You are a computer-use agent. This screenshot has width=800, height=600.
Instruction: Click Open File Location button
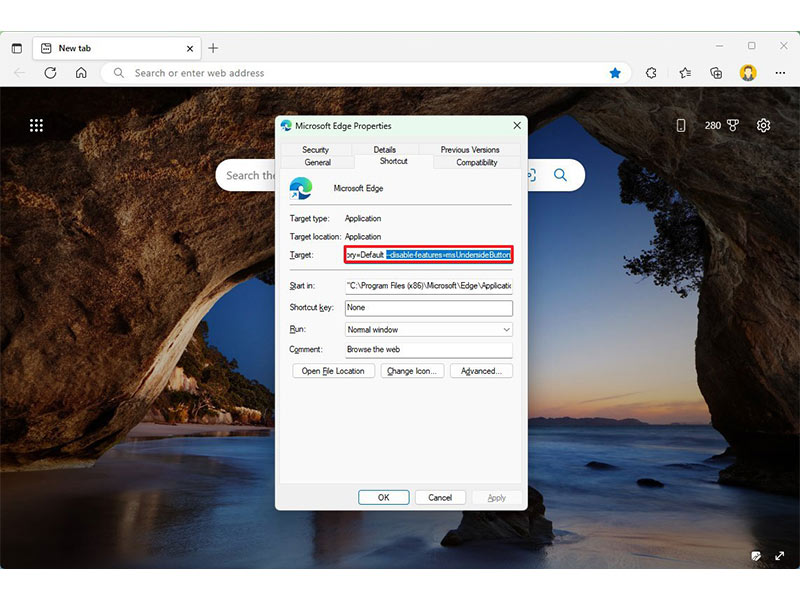click(x=333, y=371)
